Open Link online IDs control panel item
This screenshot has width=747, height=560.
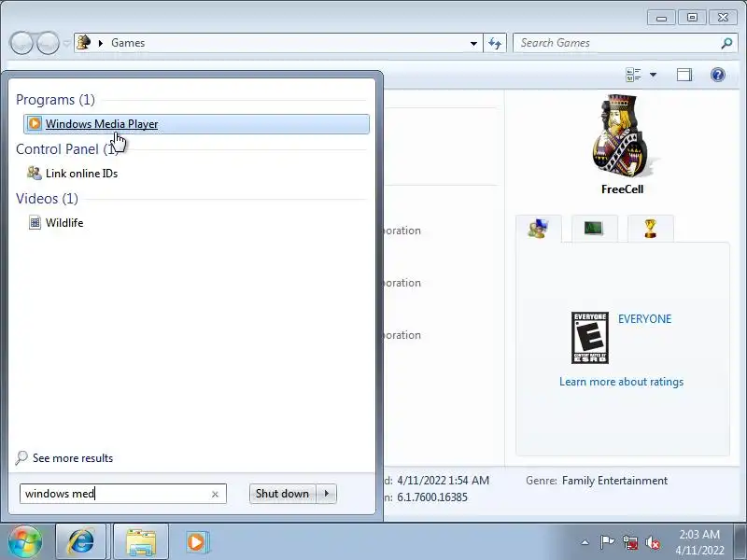pyautogui.click(x=81, y=174)
